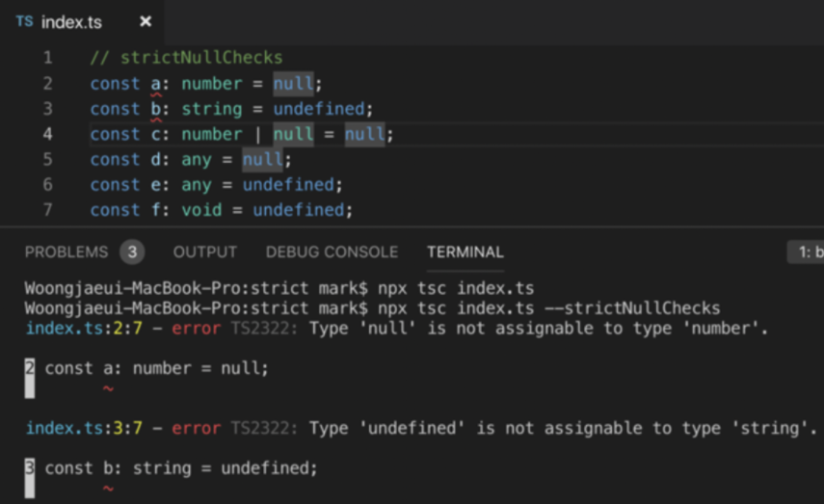Open the terminal selector dropdown labeled 1: b
This screenshot has width=824, height=504.
pyautogui.click(x=806, y=252)
